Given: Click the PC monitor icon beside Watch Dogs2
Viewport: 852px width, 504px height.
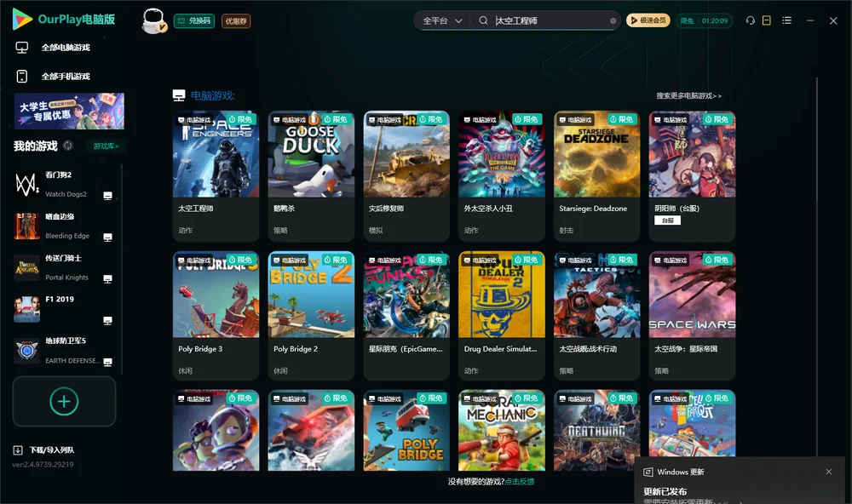Looking at the screenshot, I should pyautogui.click(x=107, y=196).
